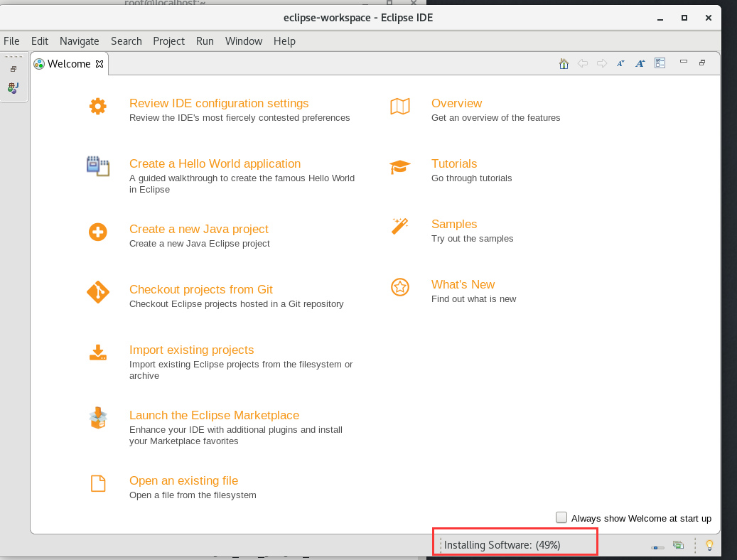
Task: Click the plus icon for new Java project
Action: [x=98, y=232]
